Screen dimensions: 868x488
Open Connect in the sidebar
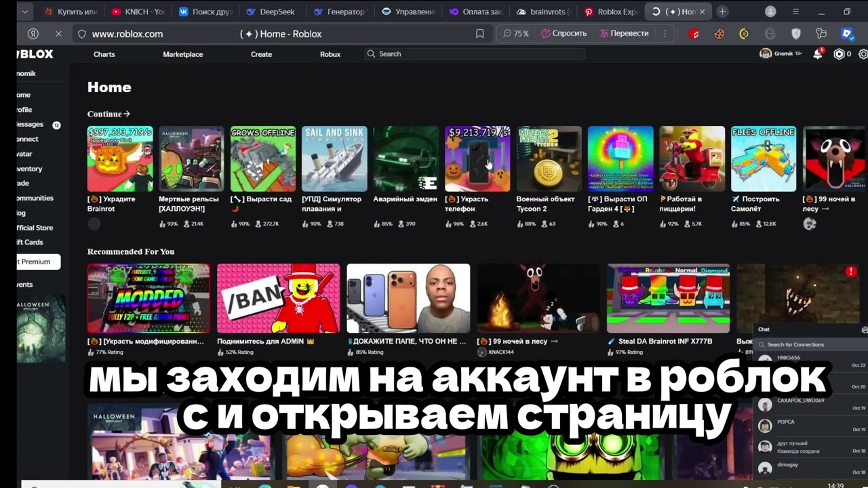coord(28,140)
